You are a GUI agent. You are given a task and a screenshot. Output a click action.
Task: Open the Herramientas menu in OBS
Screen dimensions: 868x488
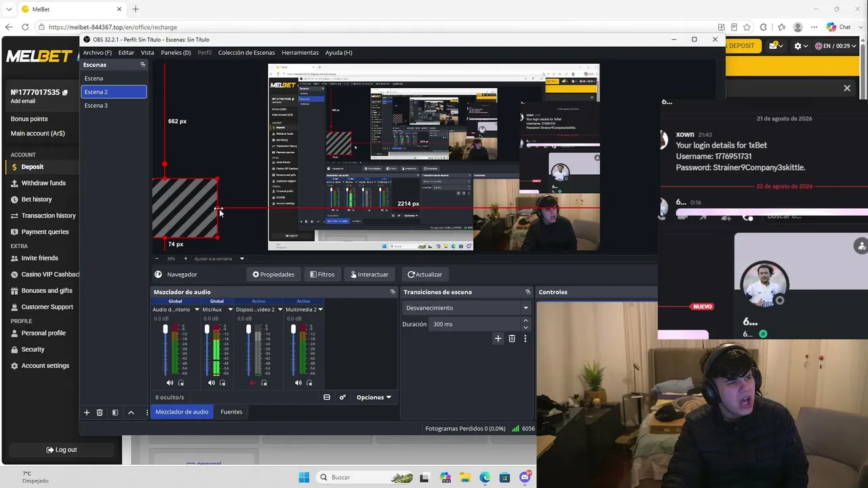300,52
